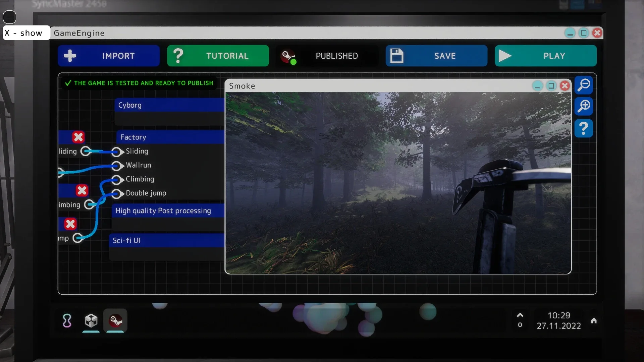Screen dimensions: 644x362
Task: Open the Tutorial
Action: (x=218, y=56)
